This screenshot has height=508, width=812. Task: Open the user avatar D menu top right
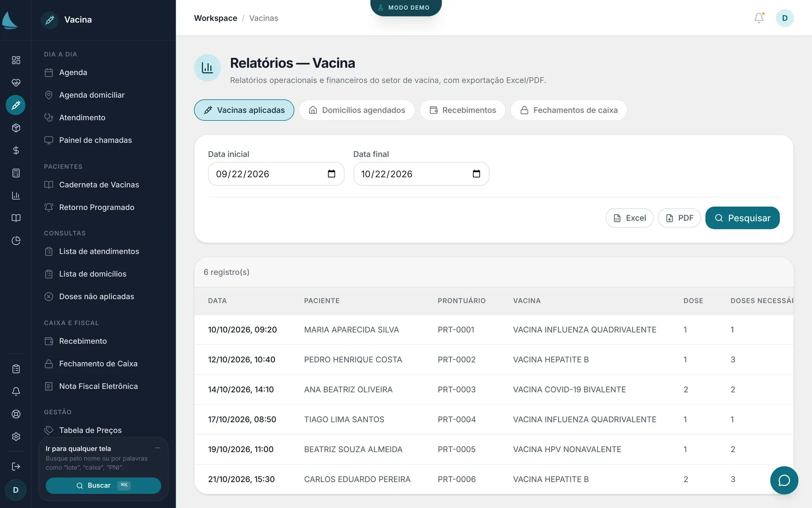tap(785, 18)
